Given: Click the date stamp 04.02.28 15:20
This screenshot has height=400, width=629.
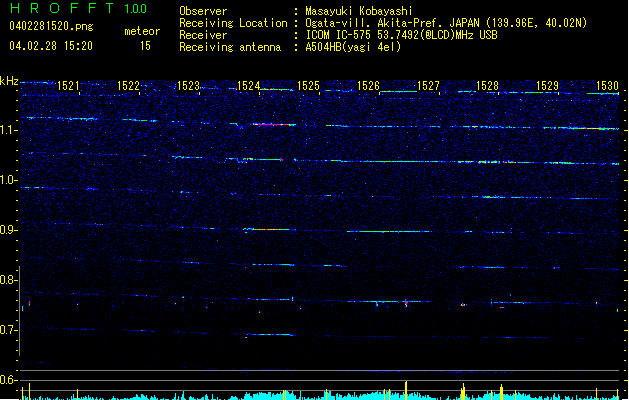Looking at the screenshot, I should pos(51,46).
